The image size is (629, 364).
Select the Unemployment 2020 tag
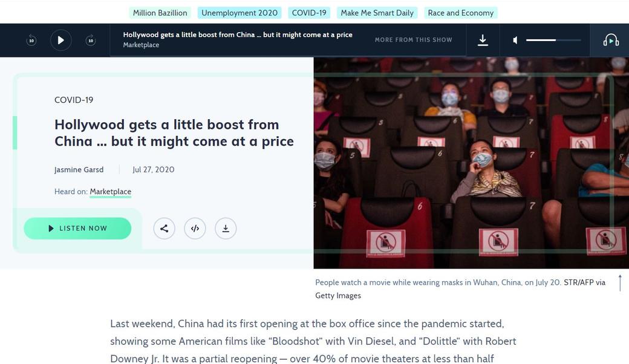coord(240,13)
